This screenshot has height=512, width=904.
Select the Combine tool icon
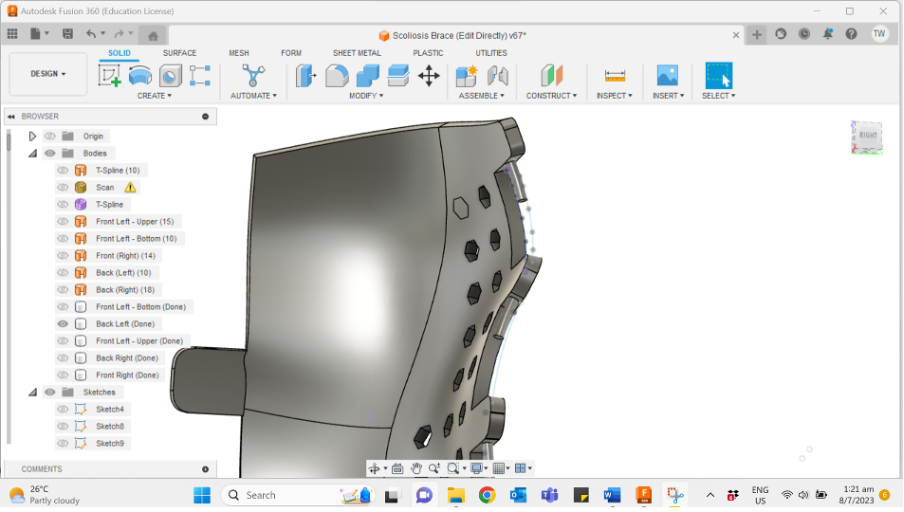click(367, 76)
